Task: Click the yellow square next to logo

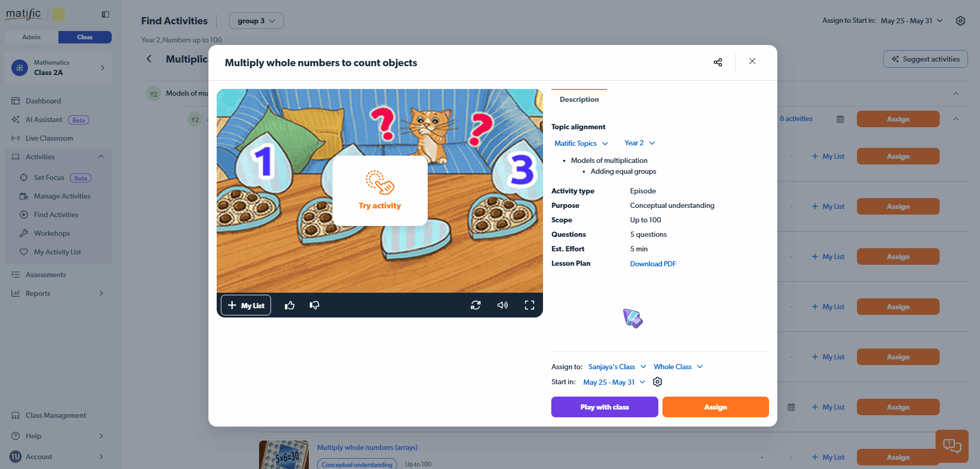Action: point(58,14)
